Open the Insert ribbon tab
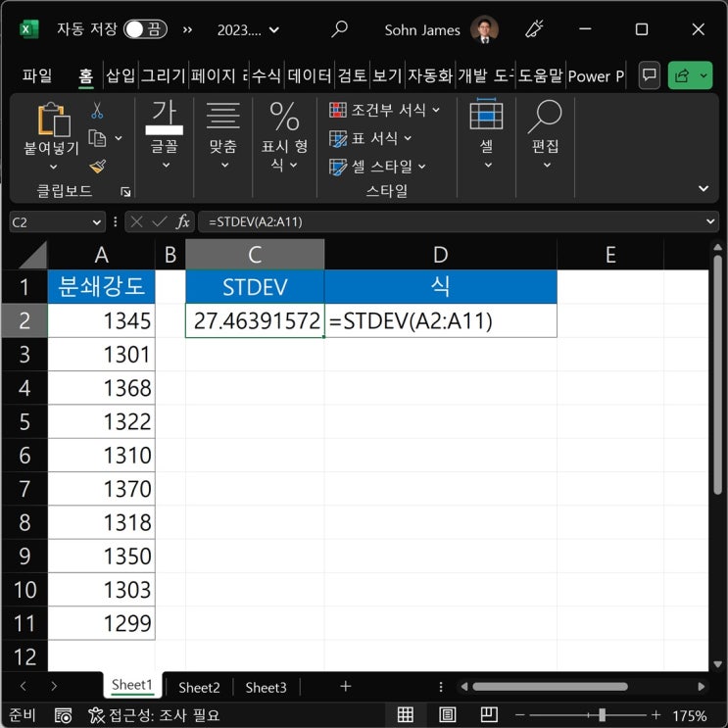 point(121,75)
